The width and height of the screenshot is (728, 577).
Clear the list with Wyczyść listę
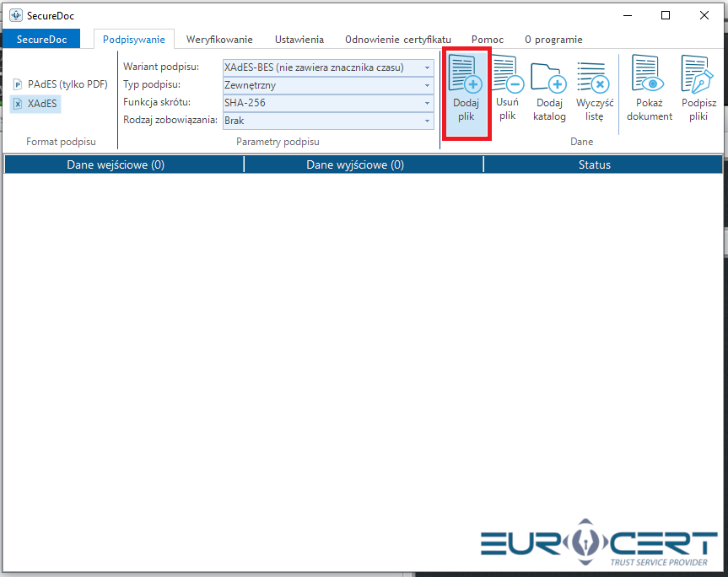point(594,78)
